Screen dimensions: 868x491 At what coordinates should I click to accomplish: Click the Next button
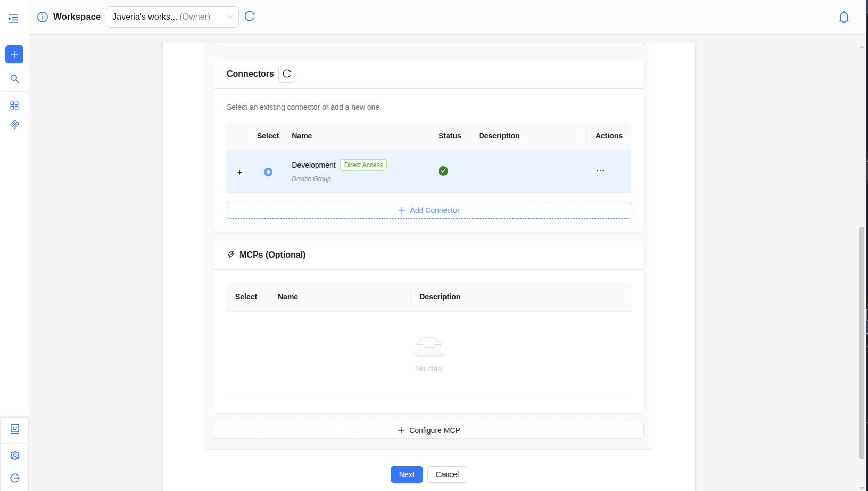[x=407, y=474]
